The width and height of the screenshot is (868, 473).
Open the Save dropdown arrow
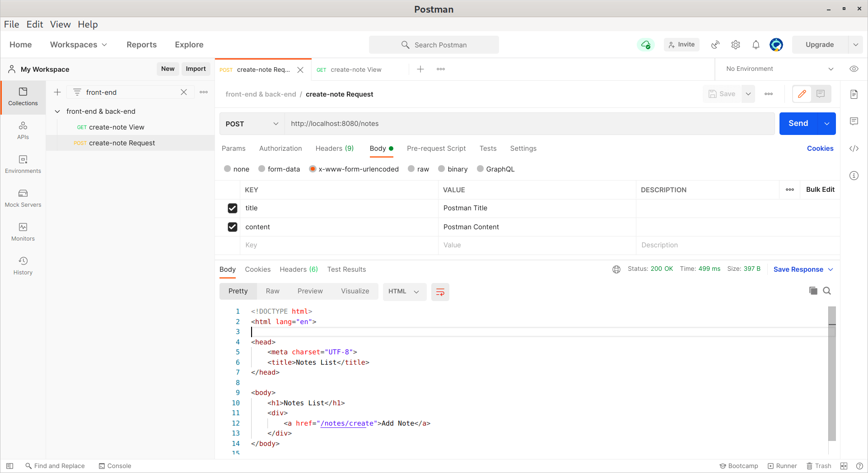click(x=748, y=94)
